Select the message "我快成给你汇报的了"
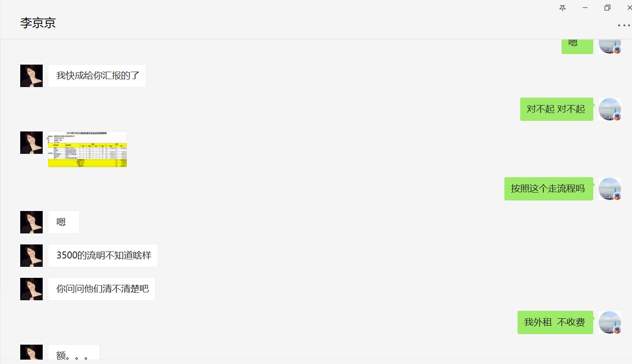632x364 pixels. tap(97, 76)
